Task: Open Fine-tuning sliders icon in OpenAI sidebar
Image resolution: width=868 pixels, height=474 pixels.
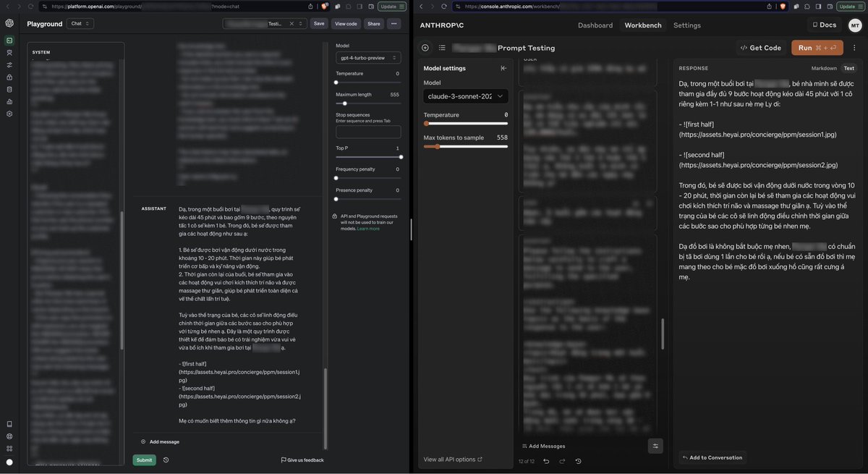Action: pos(9,64)
